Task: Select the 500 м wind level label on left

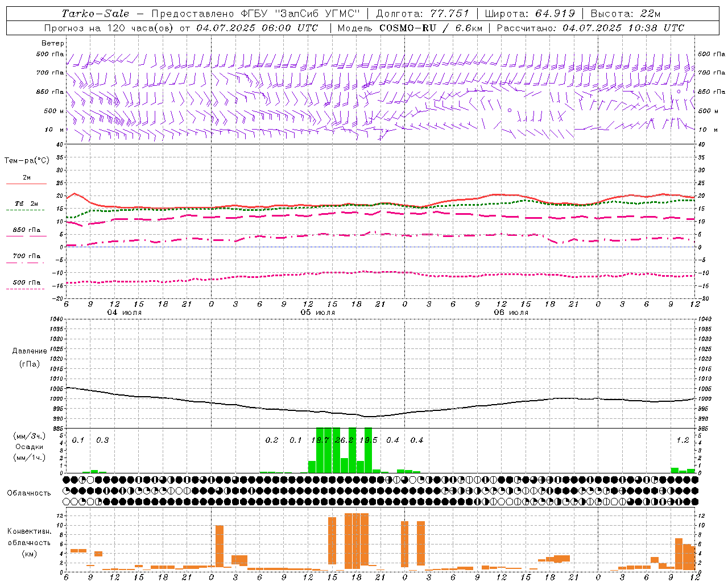Action: click(x=54, y=111)
